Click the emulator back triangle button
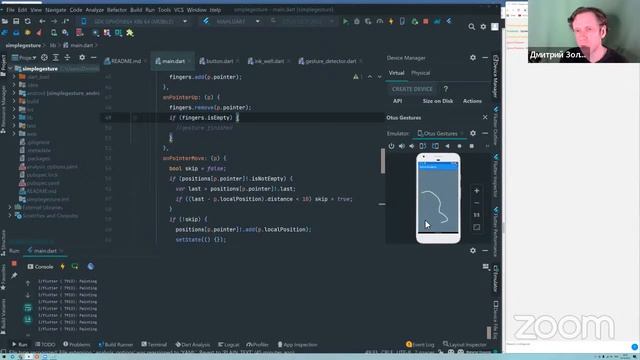This screenshot has width=640, height=360. pyautogui.click(x=447, y=146)
